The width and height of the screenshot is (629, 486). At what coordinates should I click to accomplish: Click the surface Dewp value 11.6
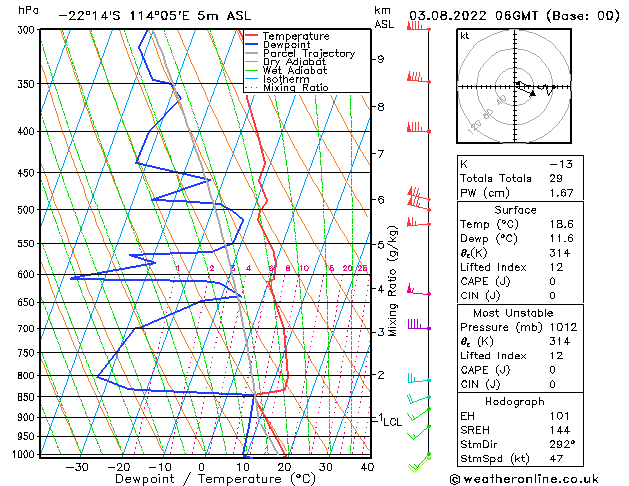point(561,239)
